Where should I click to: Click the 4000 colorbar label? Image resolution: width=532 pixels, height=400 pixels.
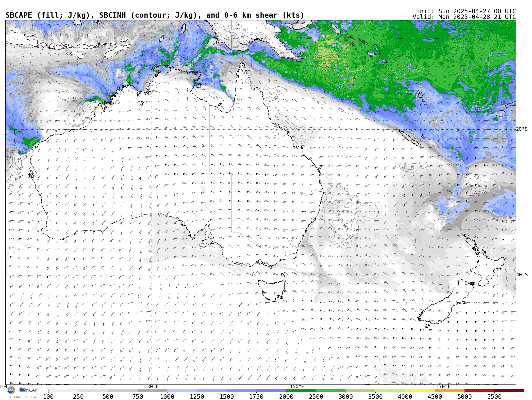click(x=405, y=397)
